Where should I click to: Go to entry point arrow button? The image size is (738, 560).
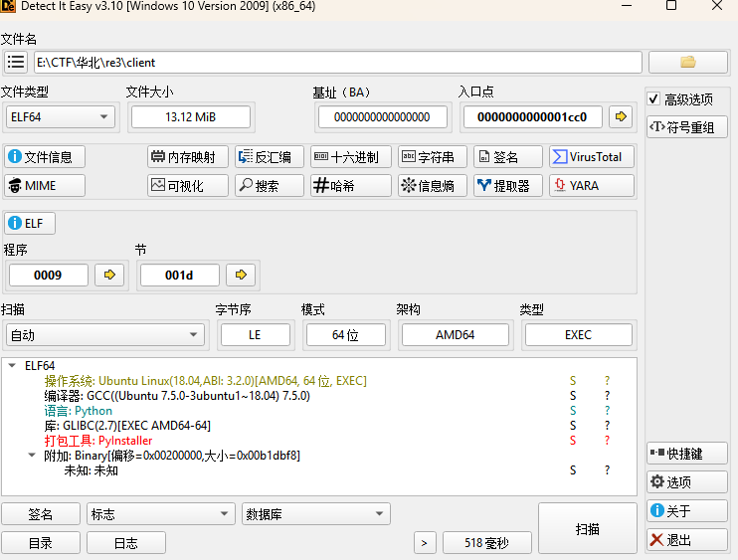(x=621, y=116)
